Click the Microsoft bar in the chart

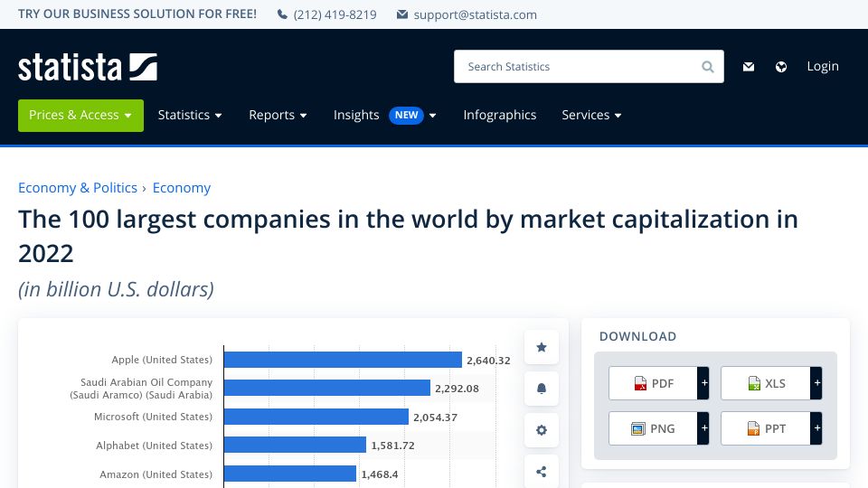click(x=316, y=417)
